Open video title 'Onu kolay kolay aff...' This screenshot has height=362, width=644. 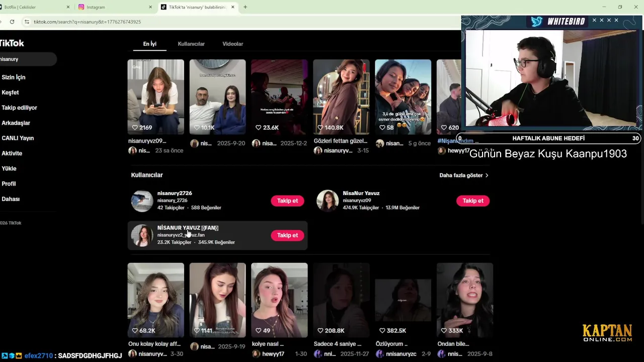pyautogui.click(x=154, y=344)
